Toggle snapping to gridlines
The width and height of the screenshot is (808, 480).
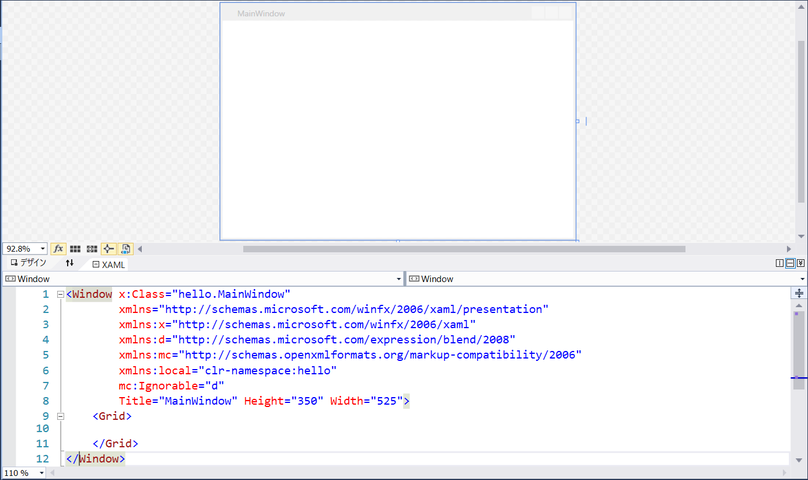click(x=92, y=249)
